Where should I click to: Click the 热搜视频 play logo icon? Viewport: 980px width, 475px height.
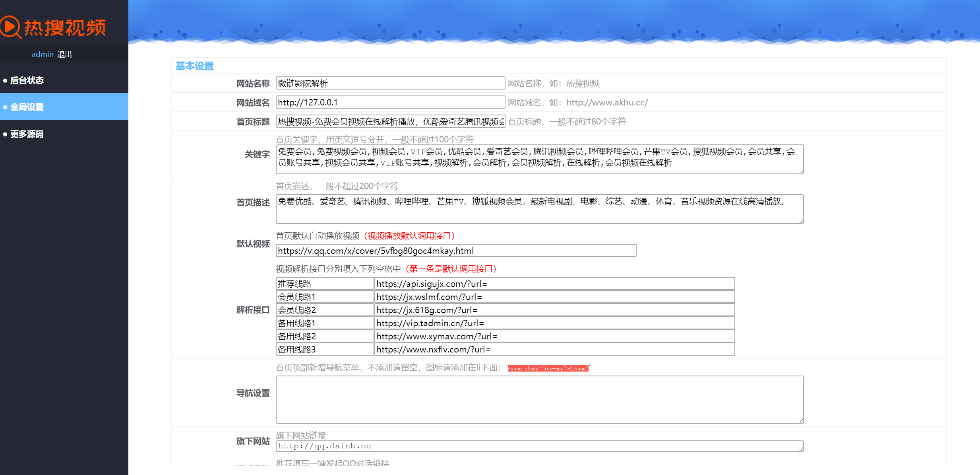[x=10, y=27]
